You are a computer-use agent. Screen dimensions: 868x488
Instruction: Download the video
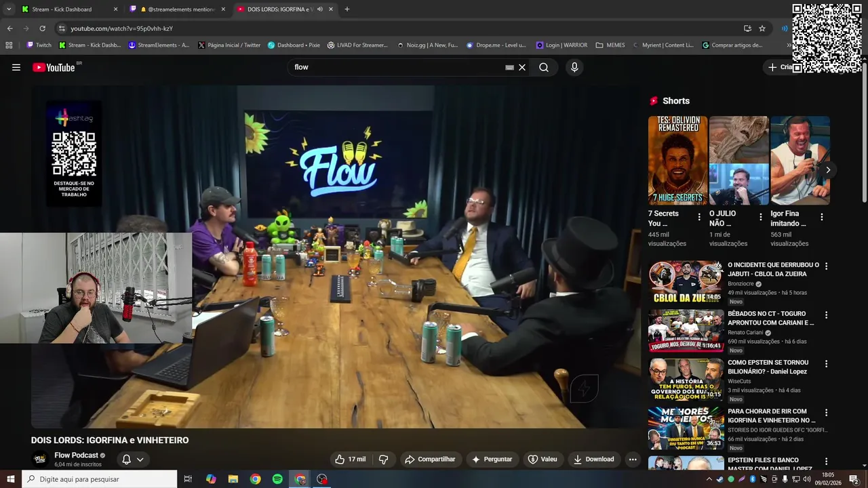click(x=593, y=459)
